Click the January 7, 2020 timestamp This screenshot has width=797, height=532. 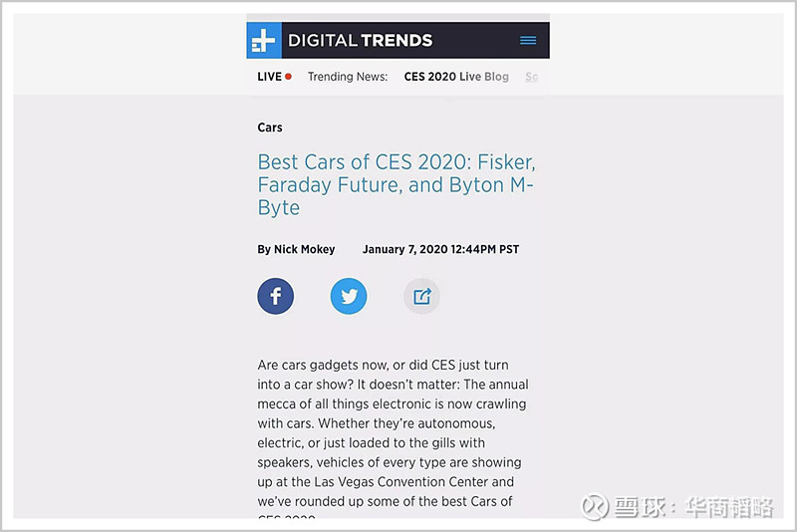[x=440, y=249]
